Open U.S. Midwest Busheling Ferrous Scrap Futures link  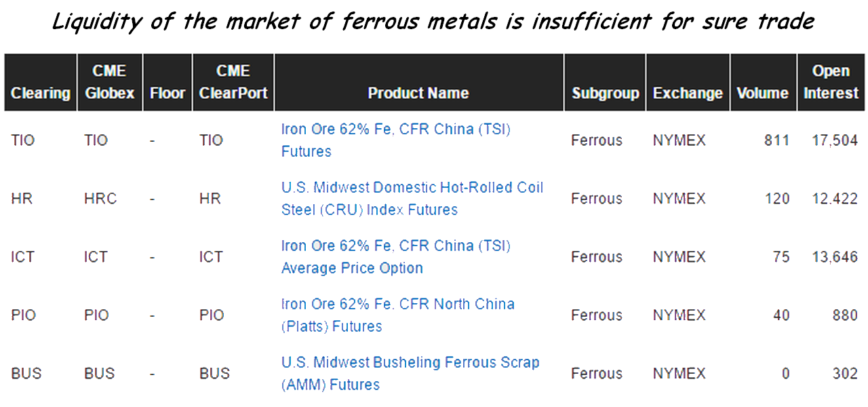(x=410, y=373)
